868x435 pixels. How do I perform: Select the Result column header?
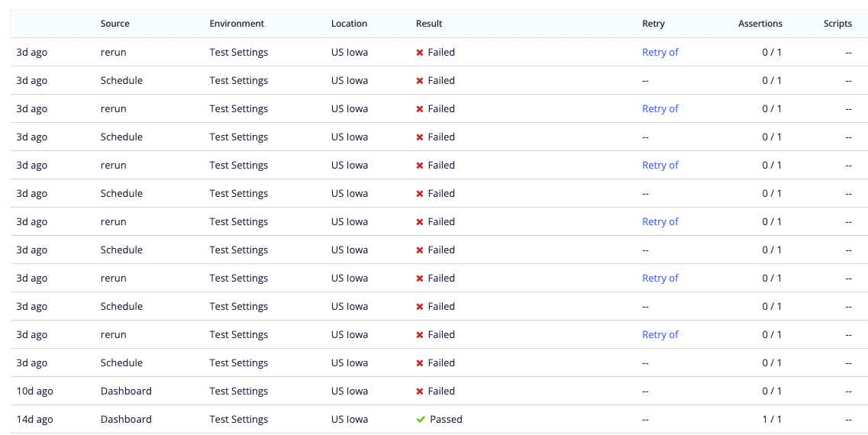[429, 24]
